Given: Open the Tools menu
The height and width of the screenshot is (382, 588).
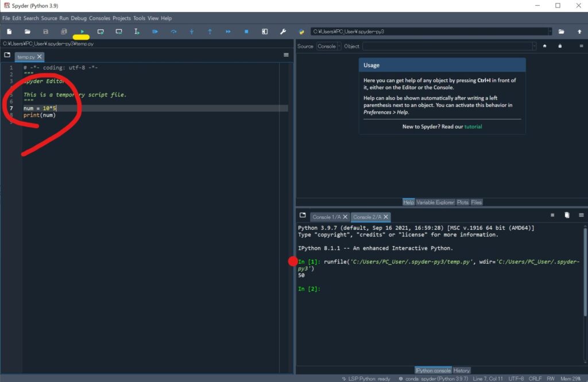Looking at the screenshot, I should [139, 18].
